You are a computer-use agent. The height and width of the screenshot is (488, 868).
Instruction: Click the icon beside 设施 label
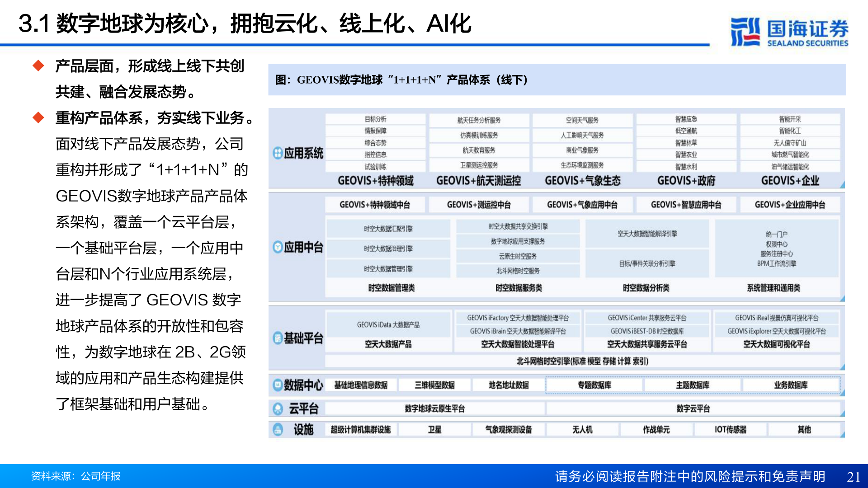[278, 429]
